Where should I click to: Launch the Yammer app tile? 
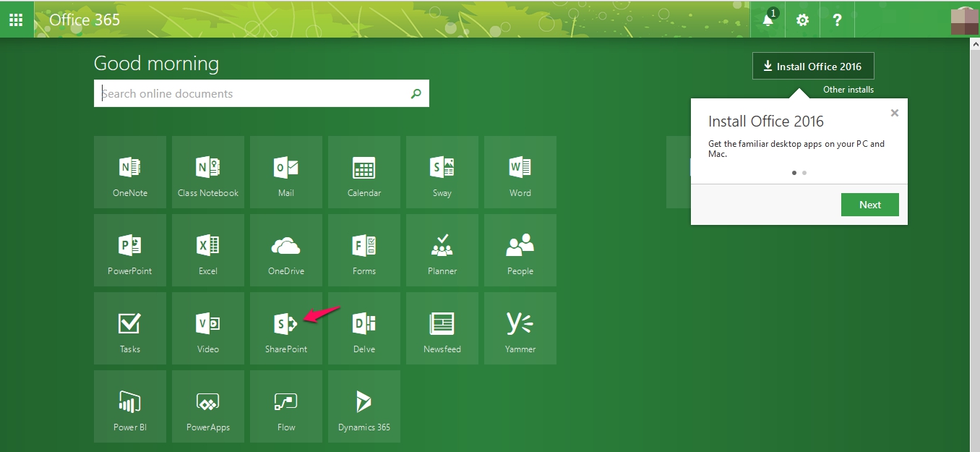click(x=520, y=328)
